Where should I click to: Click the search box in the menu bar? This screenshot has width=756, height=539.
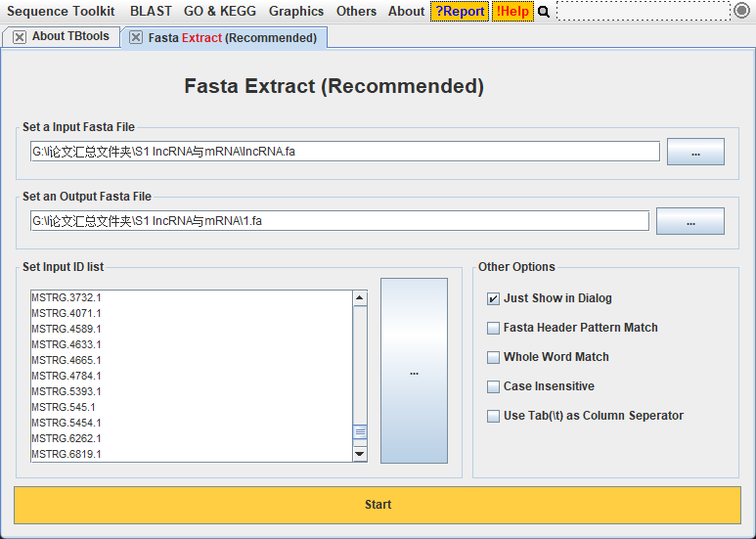[644, 11]
